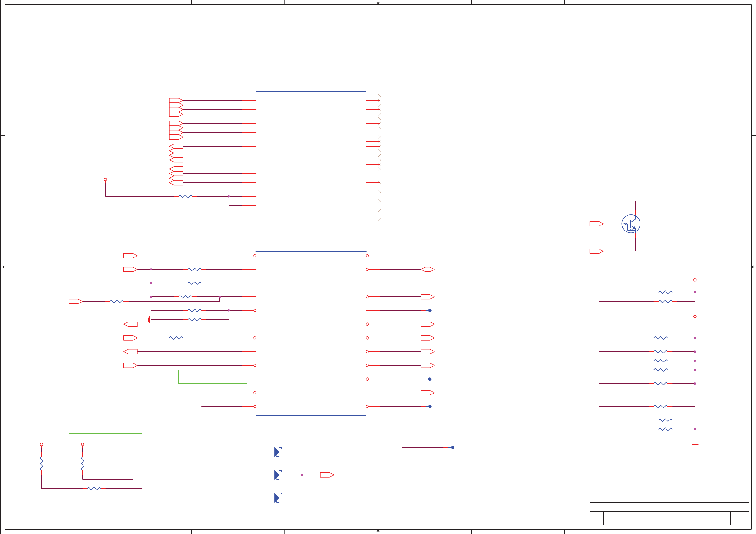Click the red output port after the diode junction
Viewport: 756px width, 534px height.
click(x=327, y=475)
